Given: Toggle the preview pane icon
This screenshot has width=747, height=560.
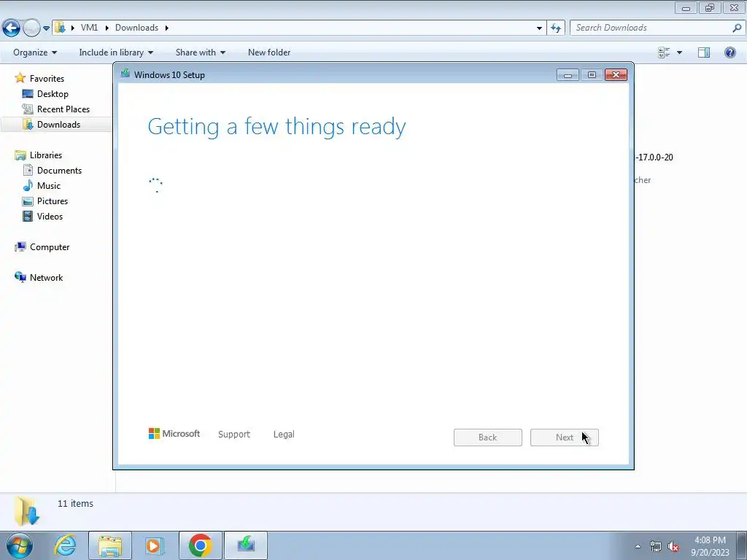Looking at the screenshot, I should pyautogui.click(x=704, y=52).
